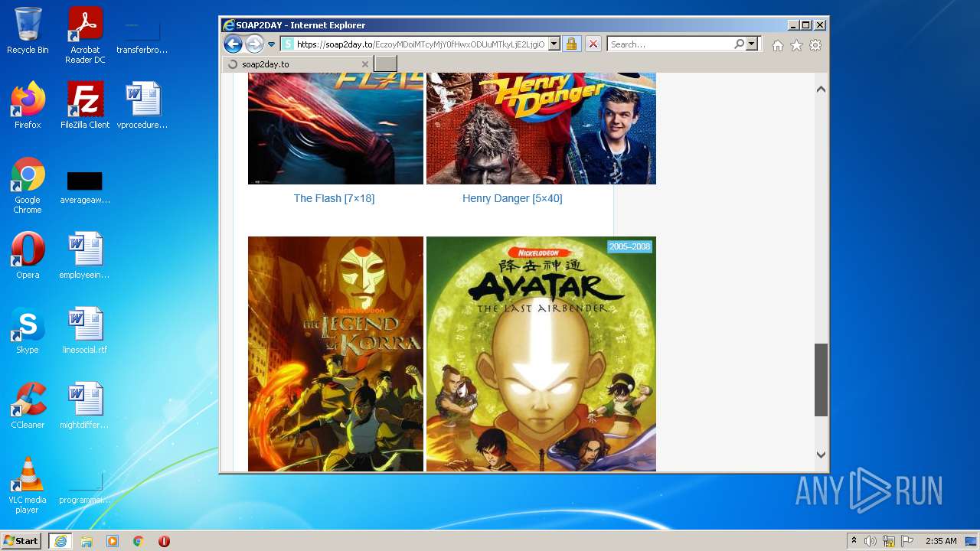Open a new blank tab
980x551 pixels.
tap(386, 64)
